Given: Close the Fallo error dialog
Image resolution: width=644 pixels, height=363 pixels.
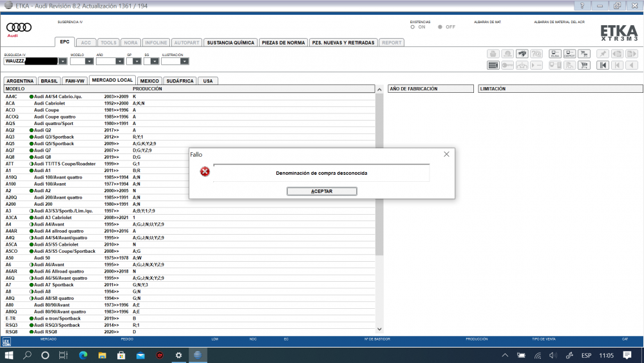Looking at the screenshot, I should tap(446, 154).
